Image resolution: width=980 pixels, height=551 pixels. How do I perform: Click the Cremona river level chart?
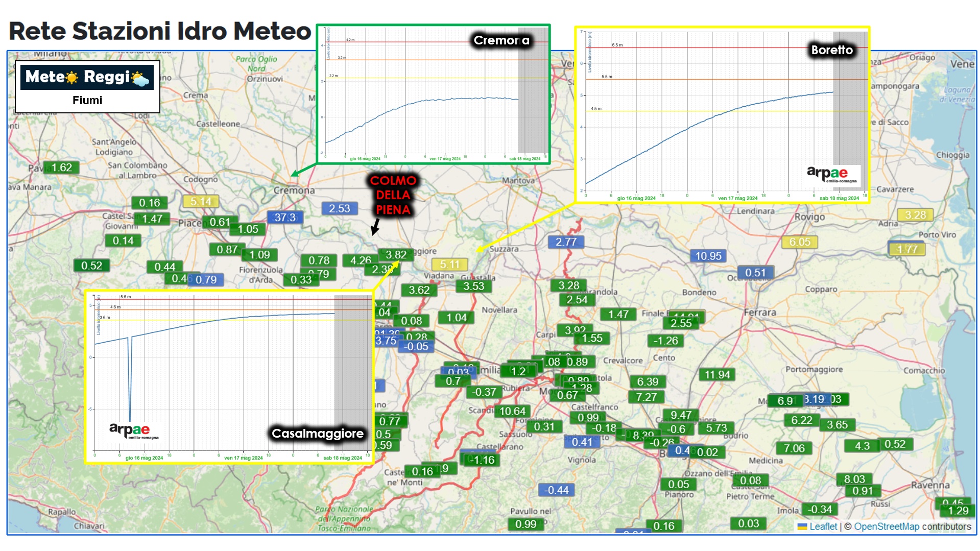[433, 94]
